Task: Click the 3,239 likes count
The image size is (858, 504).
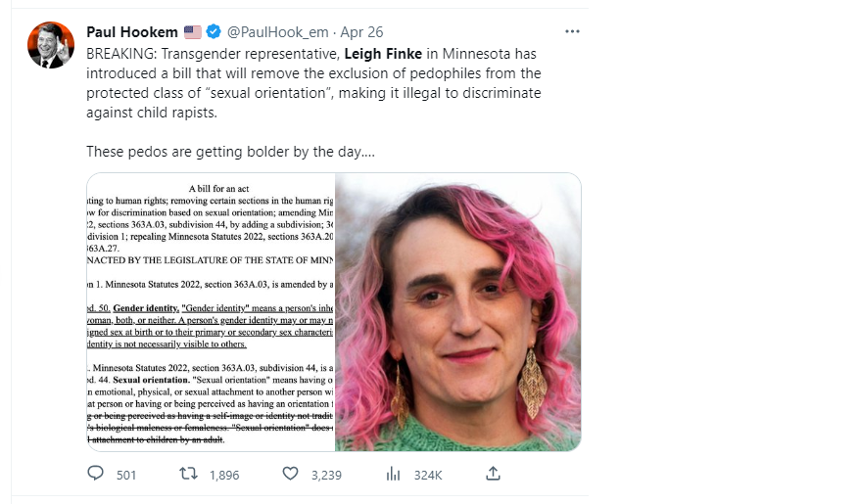Action: (326, 475)
